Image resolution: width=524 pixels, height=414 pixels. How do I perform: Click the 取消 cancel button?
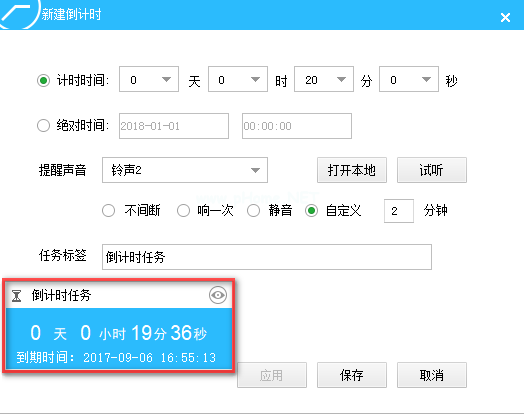pyautogui.click(x=432, y=375)
